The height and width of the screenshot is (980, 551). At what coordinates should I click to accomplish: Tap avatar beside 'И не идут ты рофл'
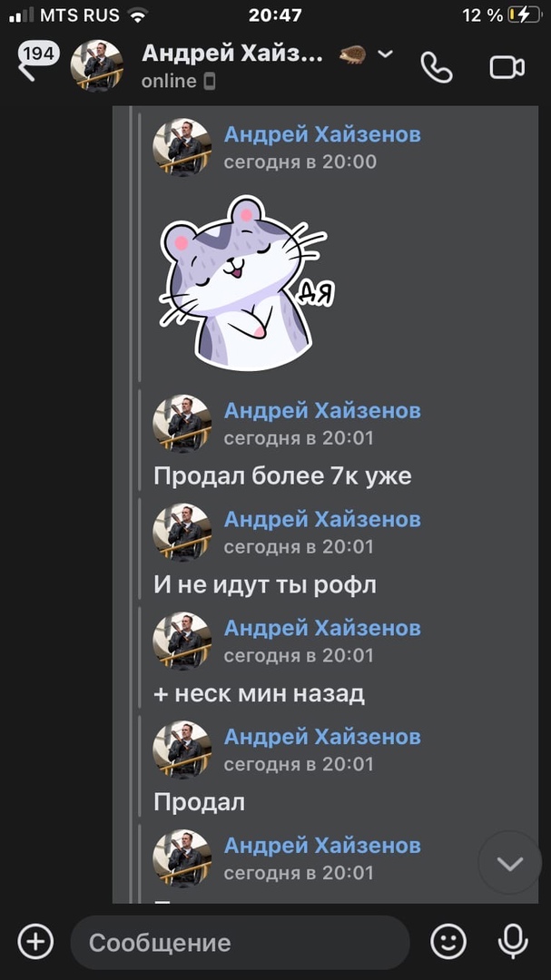pyautogui.click(x=182, y=532)
